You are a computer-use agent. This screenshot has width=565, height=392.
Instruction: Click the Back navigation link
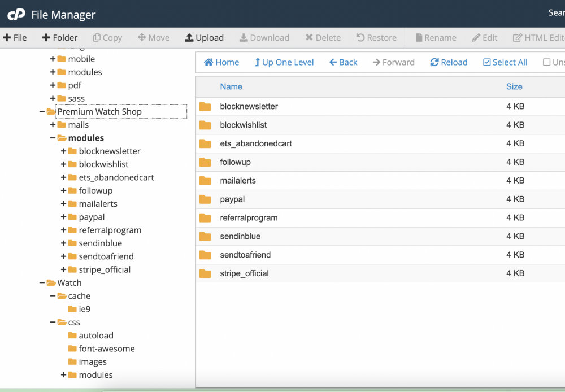coord(343,62)
